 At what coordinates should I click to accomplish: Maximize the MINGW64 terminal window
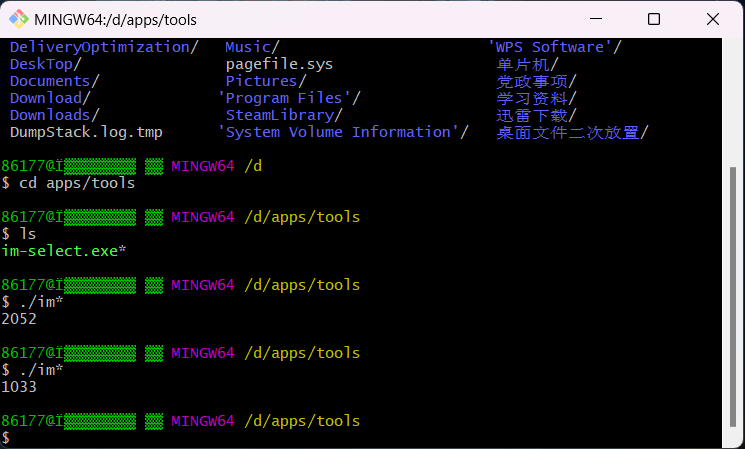[654, 19]
